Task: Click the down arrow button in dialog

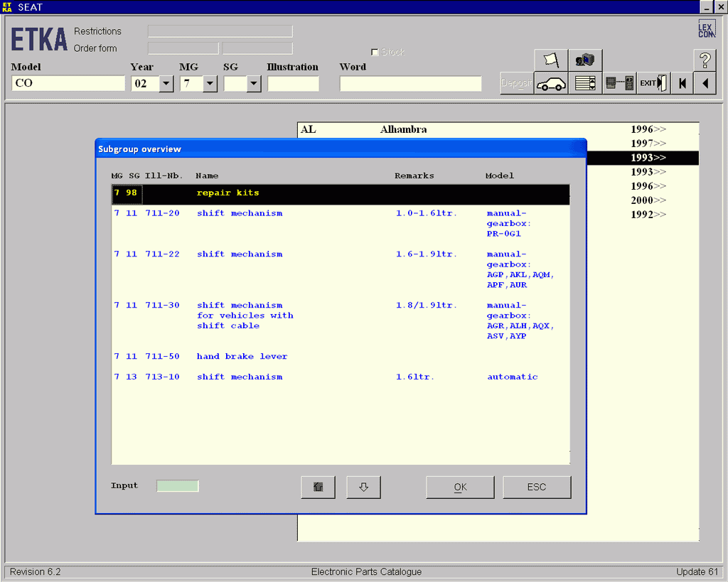Action: [363, 487]
